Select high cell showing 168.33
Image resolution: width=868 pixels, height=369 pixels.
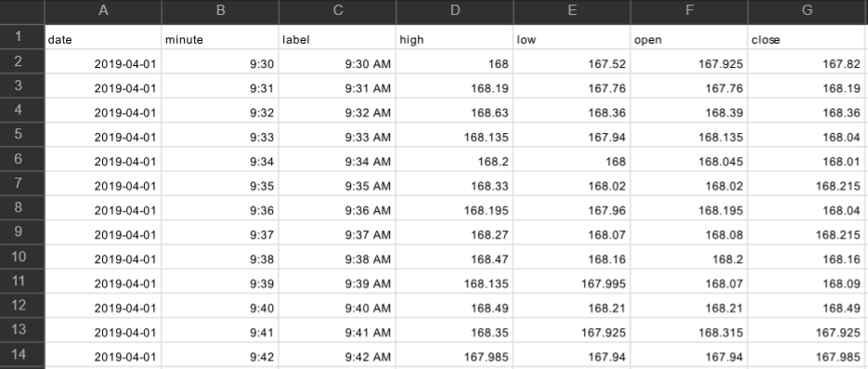(x=455, y=183)
